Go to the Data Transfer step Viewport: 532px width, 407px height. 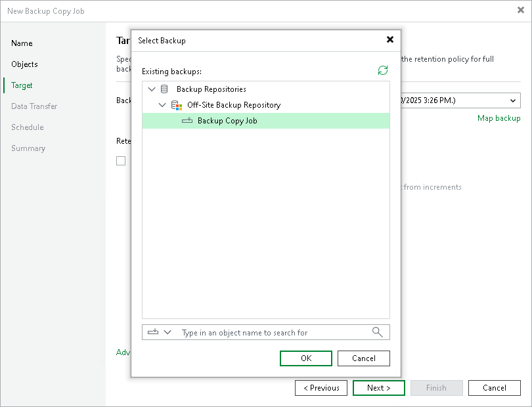pyautogui.click(x=34, y=106)
